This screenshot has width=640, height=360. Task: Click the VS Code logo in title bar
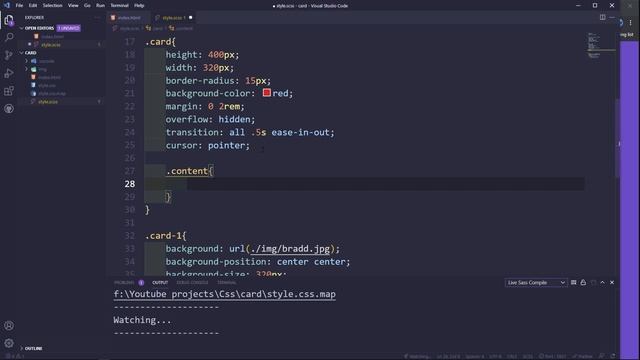click(7, 5)
